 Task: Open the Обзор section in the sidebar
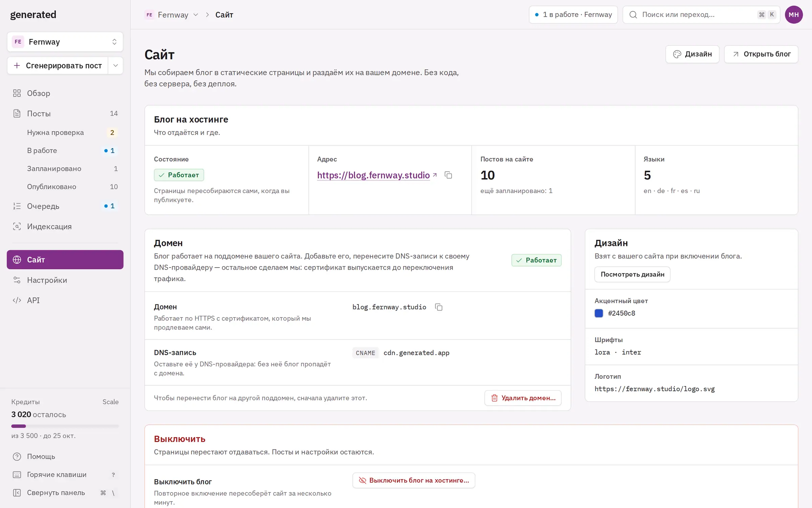(65, 93)
